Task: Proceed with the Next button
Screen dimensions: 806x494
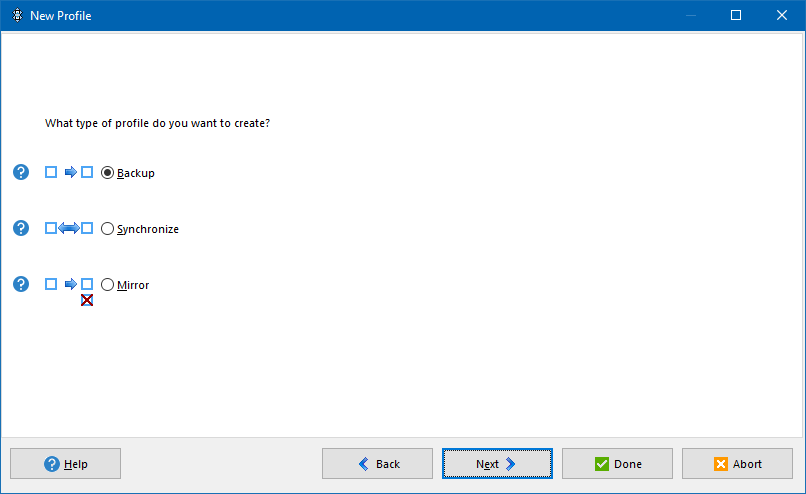Action: coord(497,464)
